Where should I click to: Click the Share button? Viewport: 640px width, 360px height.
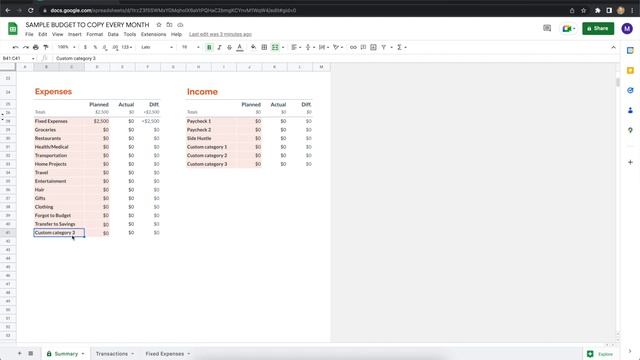coord(598,29)
